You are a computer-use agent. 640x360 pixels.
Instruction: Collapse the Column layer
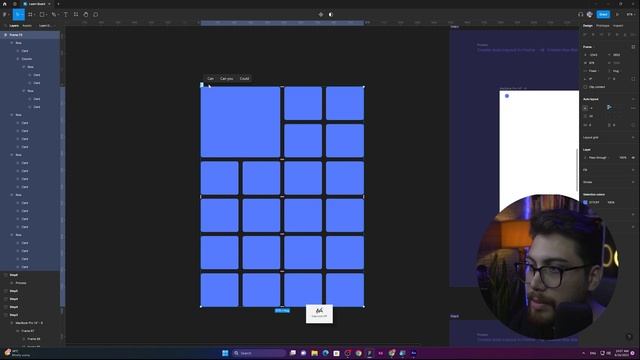[18, 59]
